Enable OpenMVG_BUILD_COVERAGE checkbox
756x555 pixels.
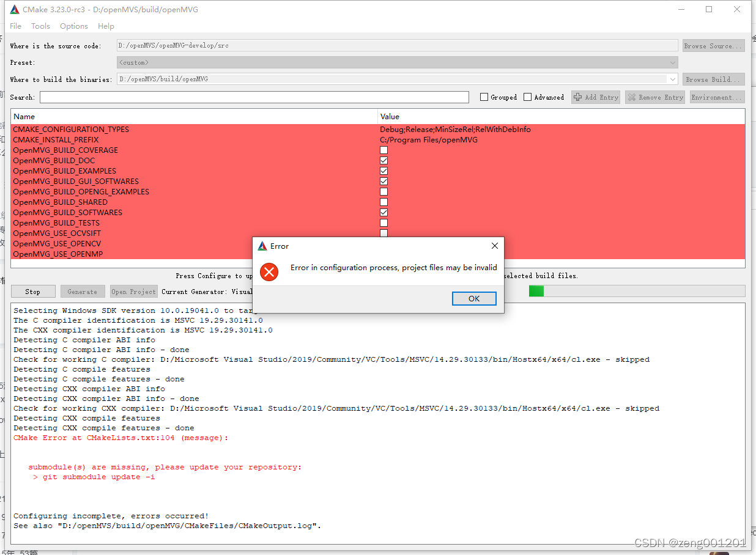coord(384,150)
